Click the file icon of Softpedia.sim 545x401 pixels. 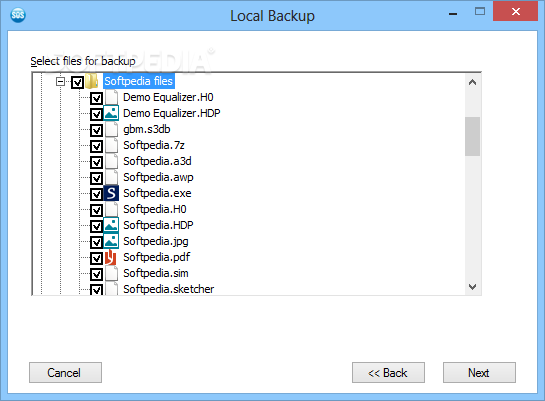[111, 273]
